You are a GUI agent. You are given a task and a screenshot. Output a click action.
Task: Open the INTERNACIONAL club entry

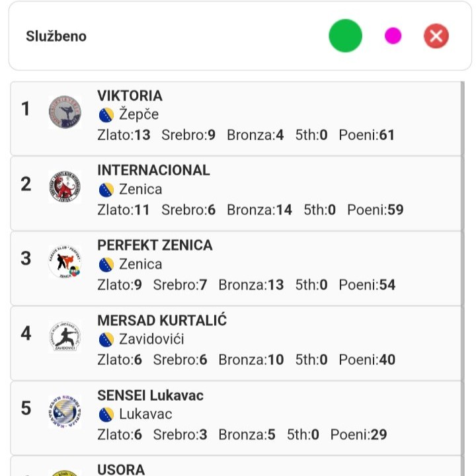(153, 171)
